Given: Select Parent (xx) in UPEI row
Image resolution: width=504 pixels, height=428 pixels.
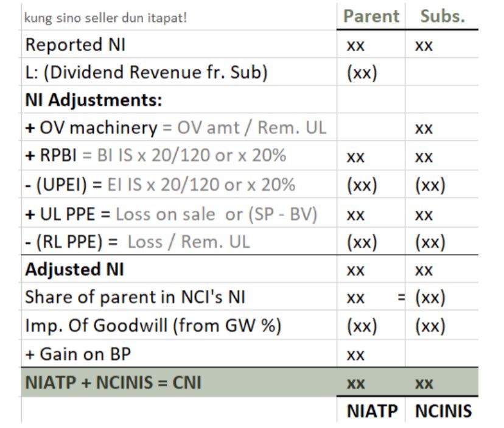Looking at the screenshot, I should pos(371,184).
